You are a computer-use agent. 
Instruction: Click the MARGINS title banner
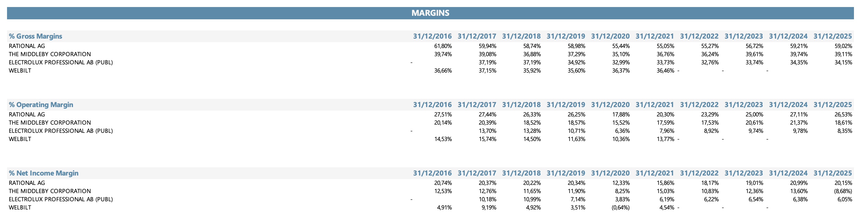430,13
